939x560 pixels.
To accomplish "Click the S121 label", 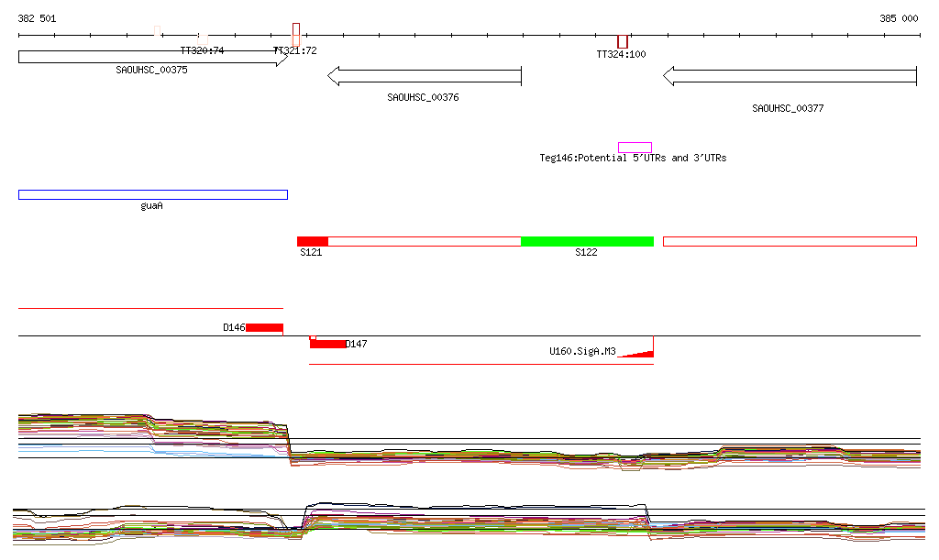I will [x=311, y=252].
